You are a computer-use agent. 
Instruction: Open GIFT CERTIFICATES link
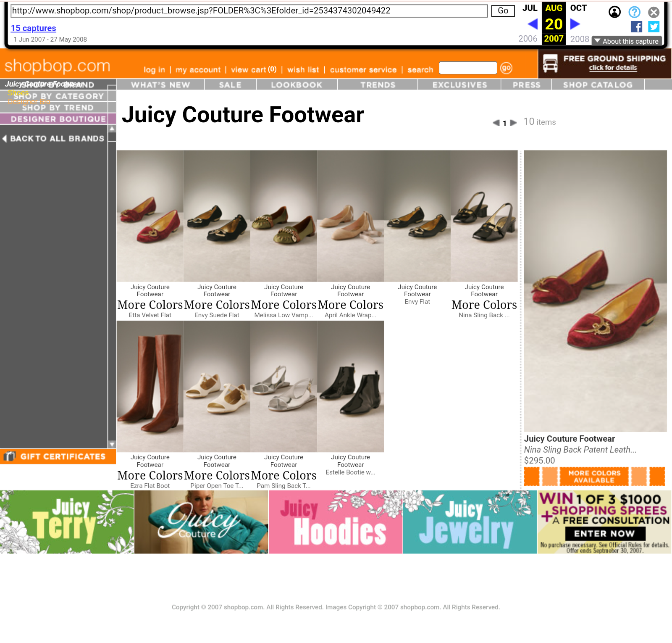[58, 456]
